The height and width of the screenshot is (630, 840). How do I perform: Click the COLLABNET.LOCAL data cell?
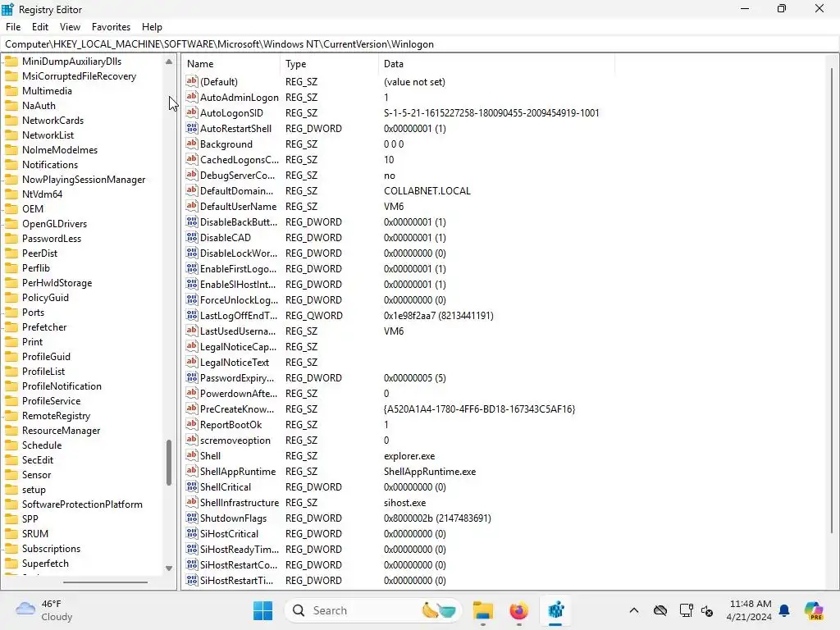[427, 190]
